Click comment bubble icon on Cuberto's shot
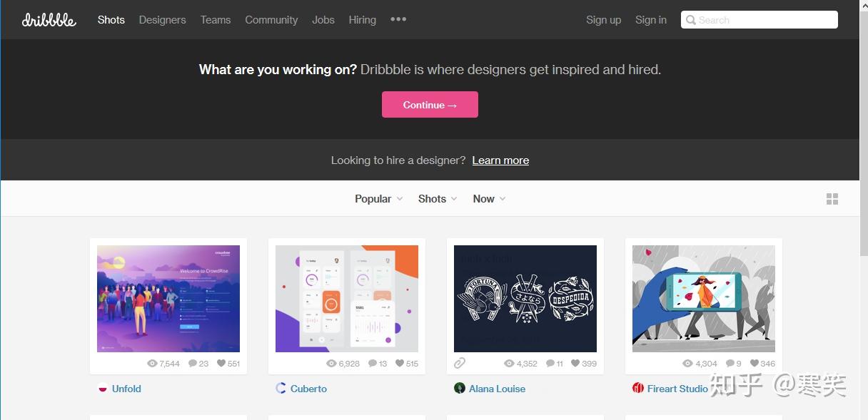The height and width of the screenshot is (420, 868). pos(373,364)
